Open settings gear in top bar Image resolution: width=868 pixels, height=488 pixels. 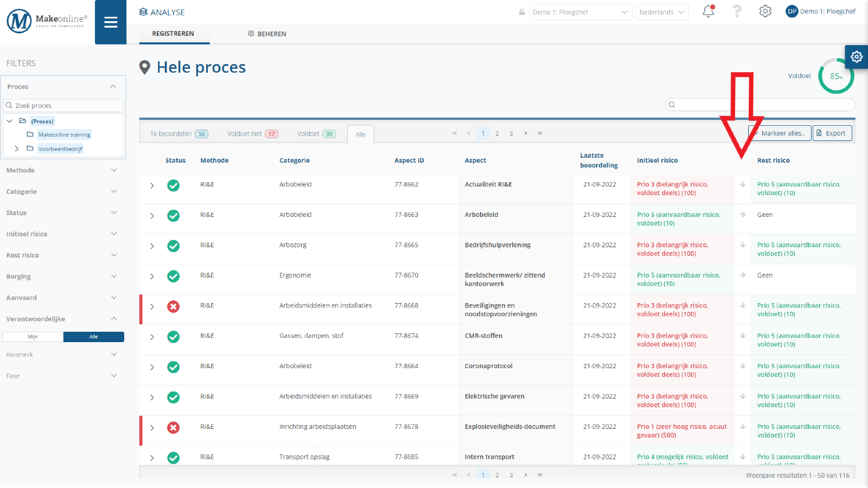(x=765, y=11)
